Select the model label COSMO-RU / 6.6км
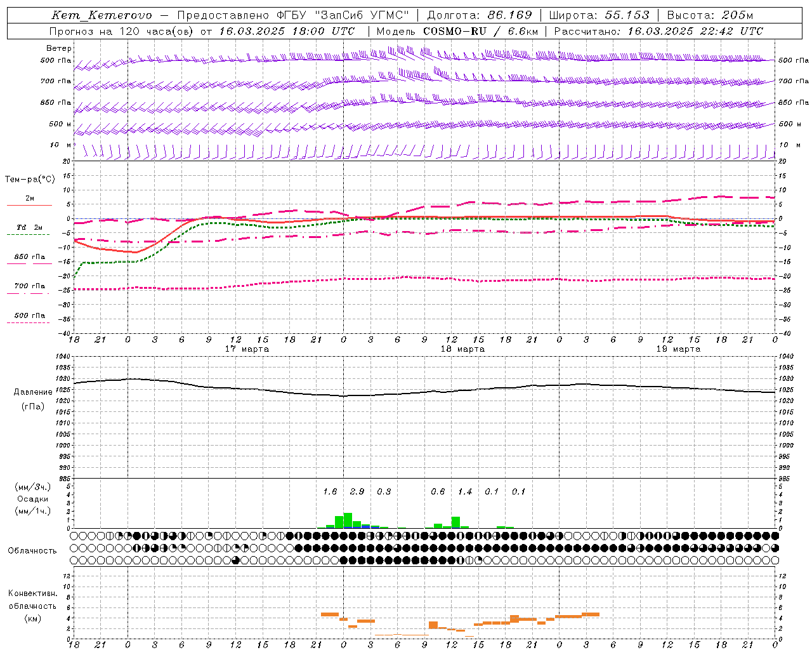812x650 pixels. pos(481,31)
